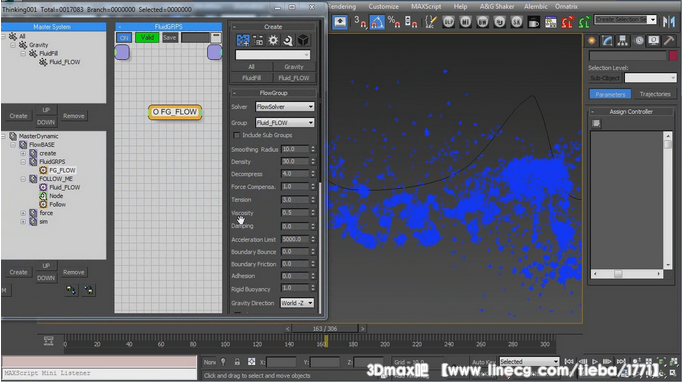This screenshot has width=688, height=387.
Task: Click DOWN button under MasterDynamic tree
Action: tap(46, 278)
